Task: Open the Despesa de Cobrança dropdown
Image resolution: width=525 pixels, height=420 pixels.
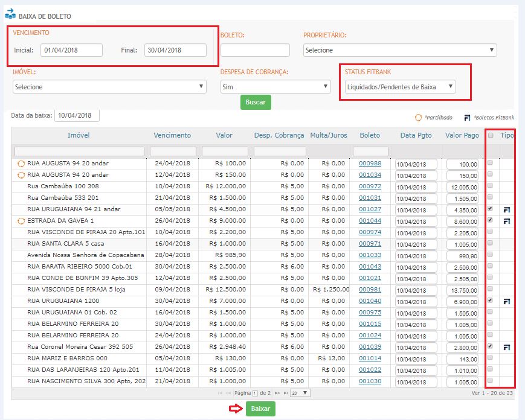Action: [x=275, y=87]
